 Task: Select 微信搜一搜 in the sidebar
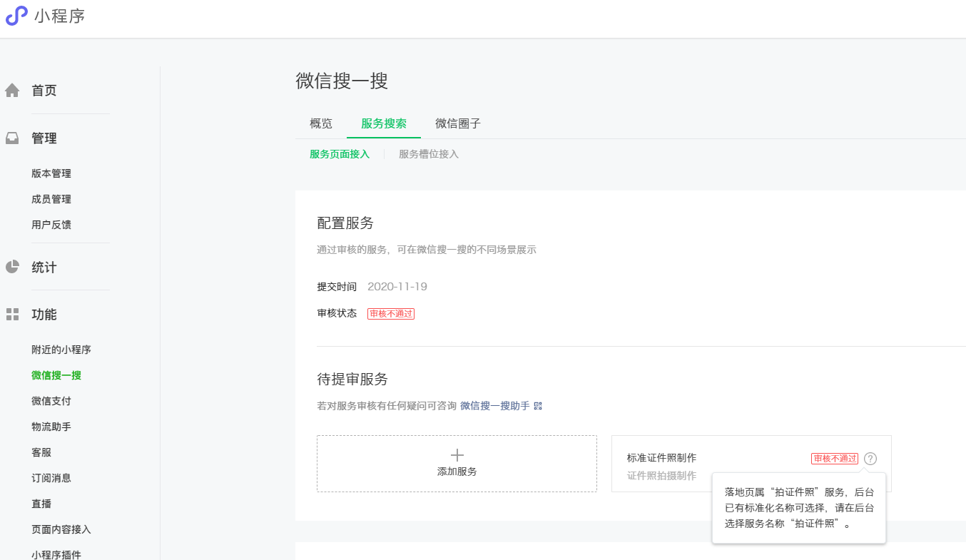(56, 375)
